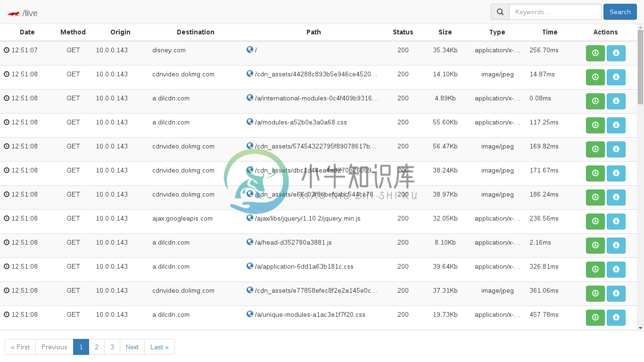Download the application-6dd1a63b181c.css request

(595, 270)
